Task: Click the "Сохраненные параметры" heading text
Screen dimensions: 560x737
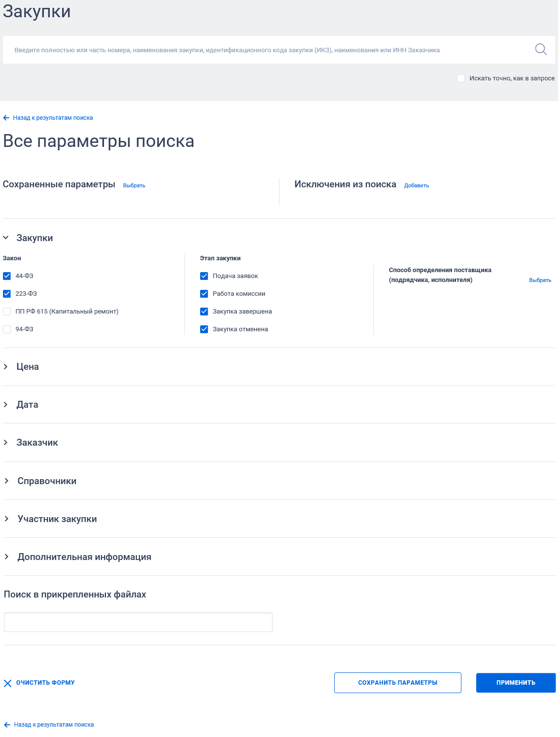Action: point(59,184)
